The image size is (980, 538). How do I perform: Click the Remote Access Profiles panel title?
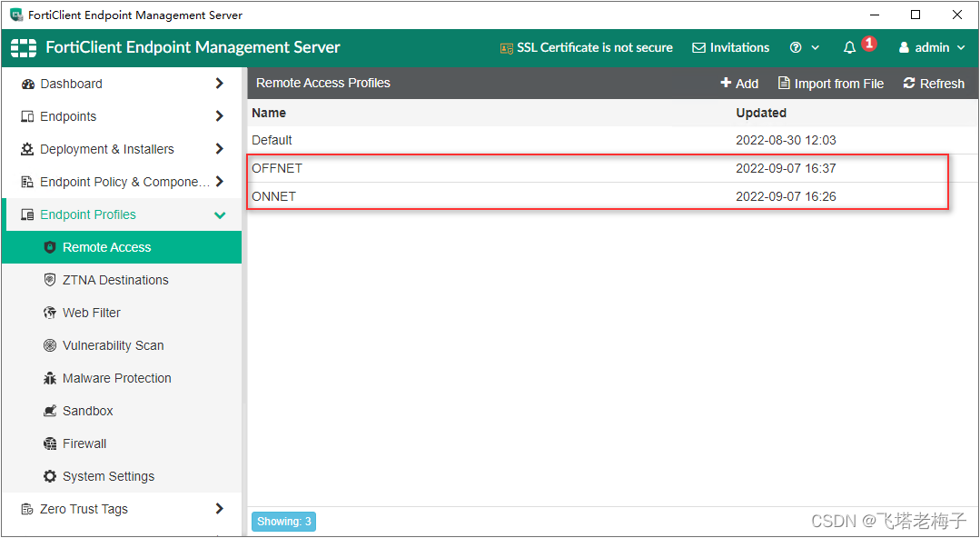323,84
